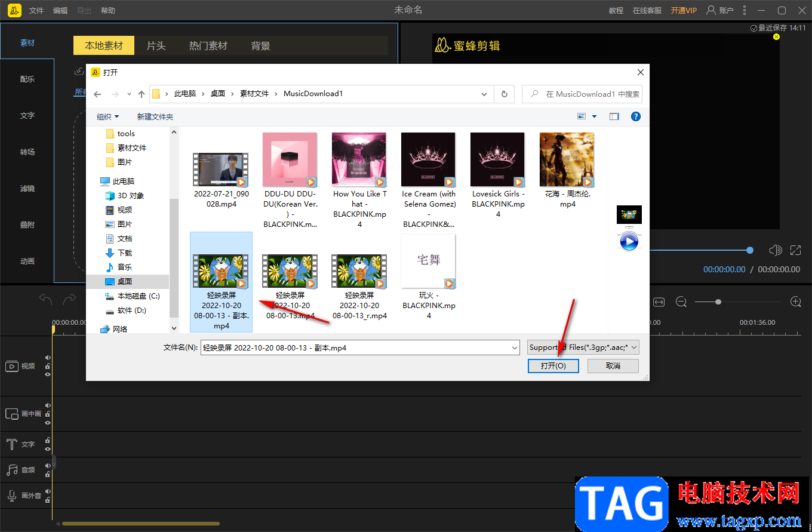This screenshot has height=532, width=812.
Task: Mute the 音频 track speaker toggle
Action: (x=48, y=466)
